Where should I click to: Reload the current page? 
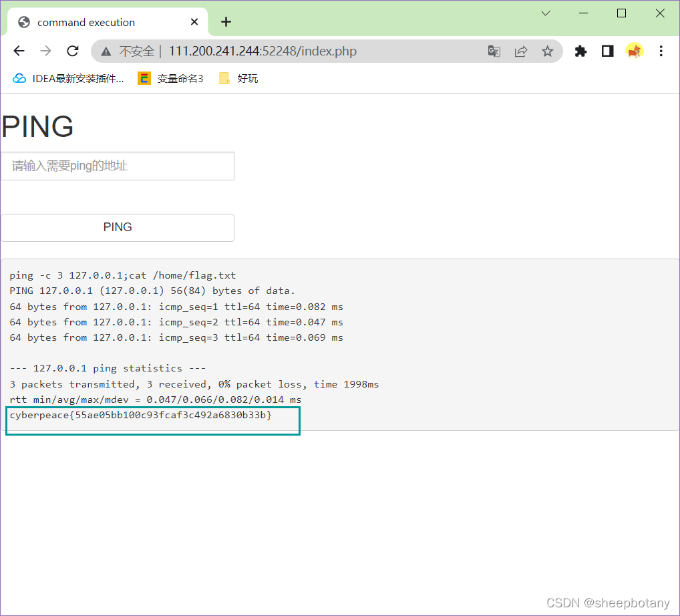[x=72, y=51]
